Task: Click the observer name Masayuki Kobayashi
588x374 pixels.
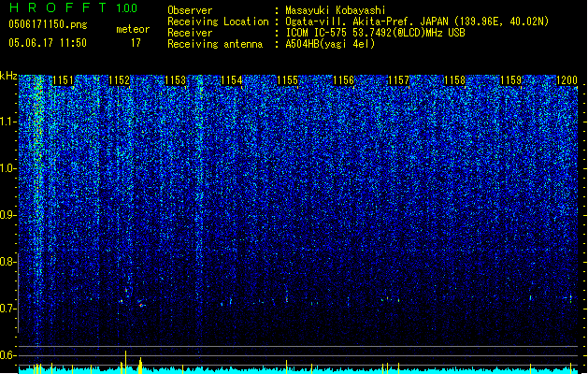Action: 336,10
